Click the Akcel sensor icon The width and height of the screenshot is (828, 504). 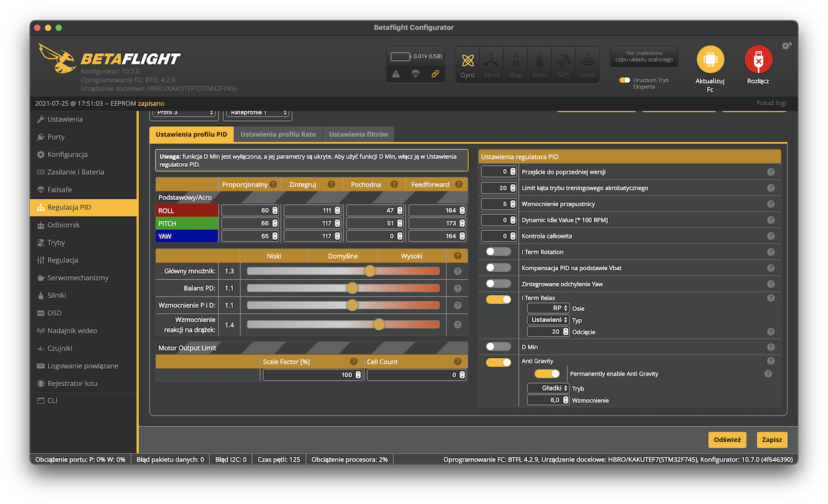coord(492,65)
